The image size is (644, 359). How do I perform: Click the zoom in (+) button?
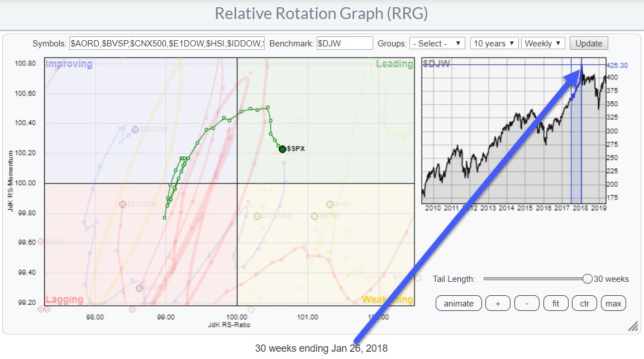pyautogui.click(x=498, y=304)
